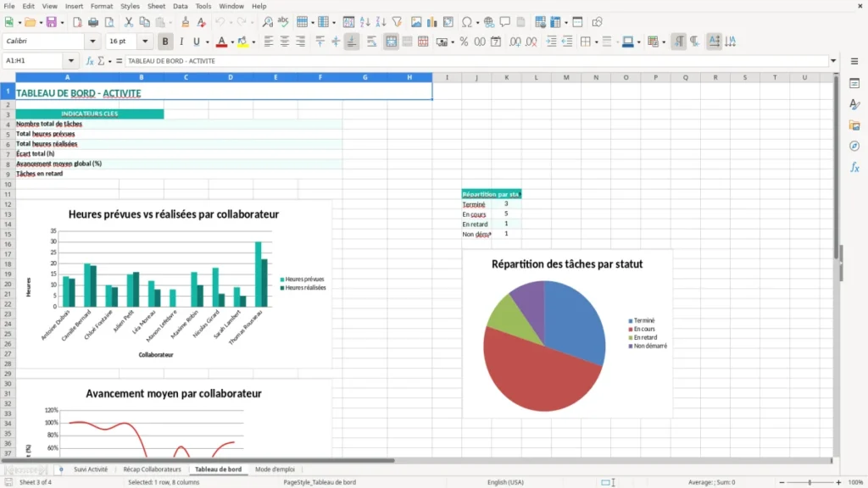Open the sidebar Gallery icon

tap(854, 125)
